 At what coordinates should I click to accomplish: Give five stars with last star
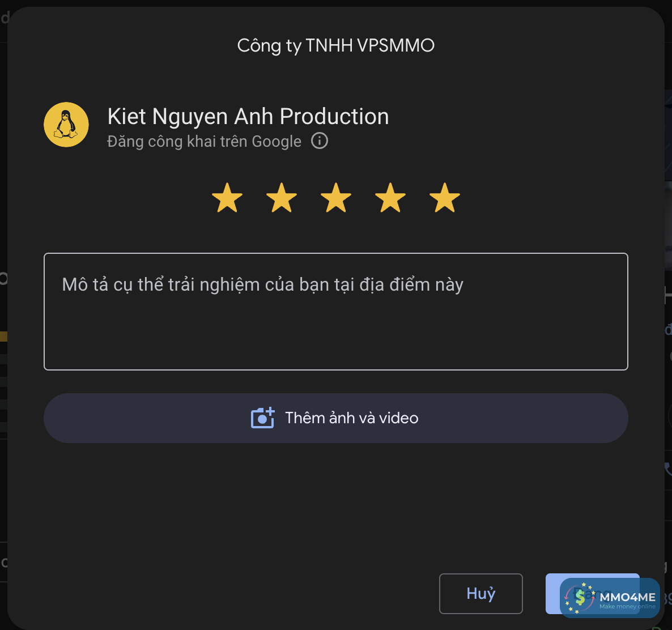pyautogui.click(x=445, y=198)
